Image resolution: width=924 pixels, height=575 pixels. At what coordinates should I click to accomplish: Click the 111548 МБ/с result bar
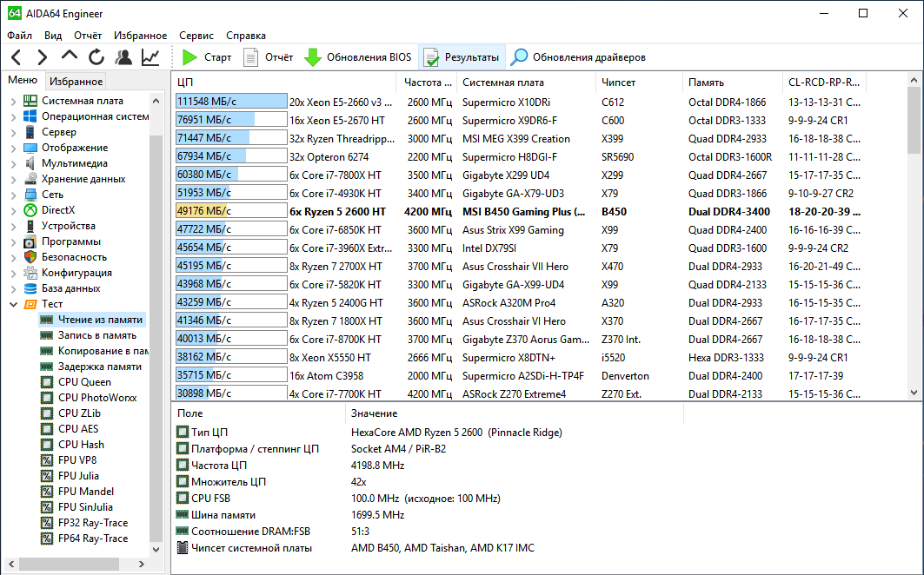click(231, 102)
